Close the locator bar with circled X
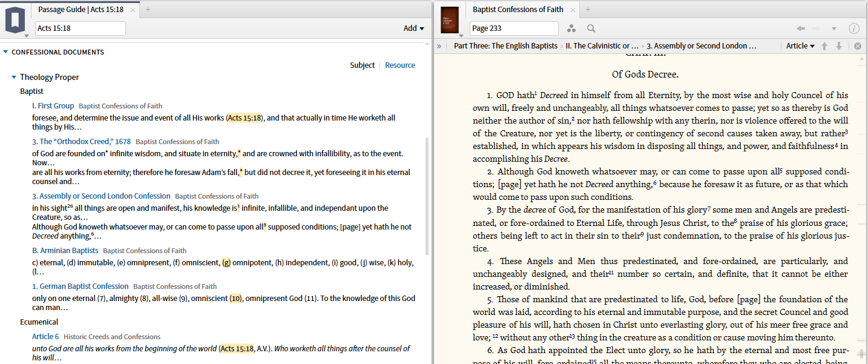 858,46
